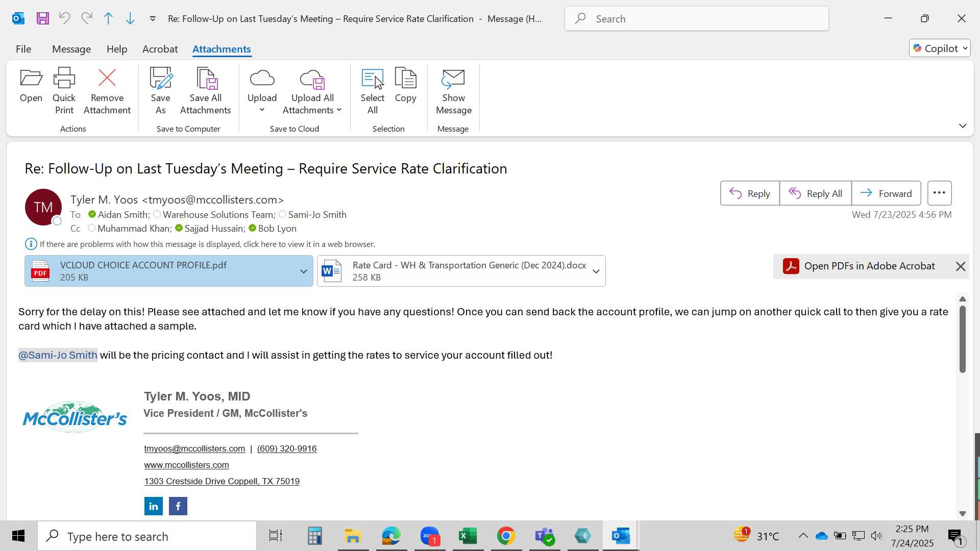Switch to the Message tab

point(71,49)
